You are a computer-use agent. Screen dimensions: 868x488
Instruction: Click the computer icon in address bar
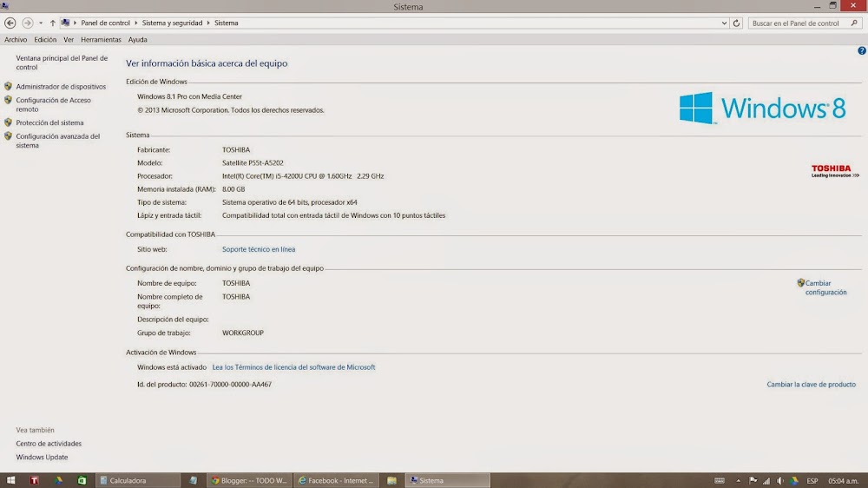coord(65,23)
